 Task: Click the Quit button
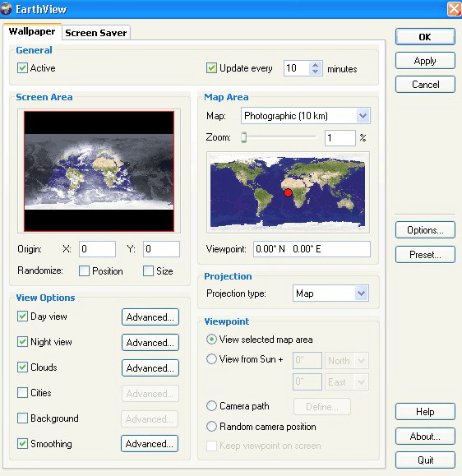tap(425, 460)
